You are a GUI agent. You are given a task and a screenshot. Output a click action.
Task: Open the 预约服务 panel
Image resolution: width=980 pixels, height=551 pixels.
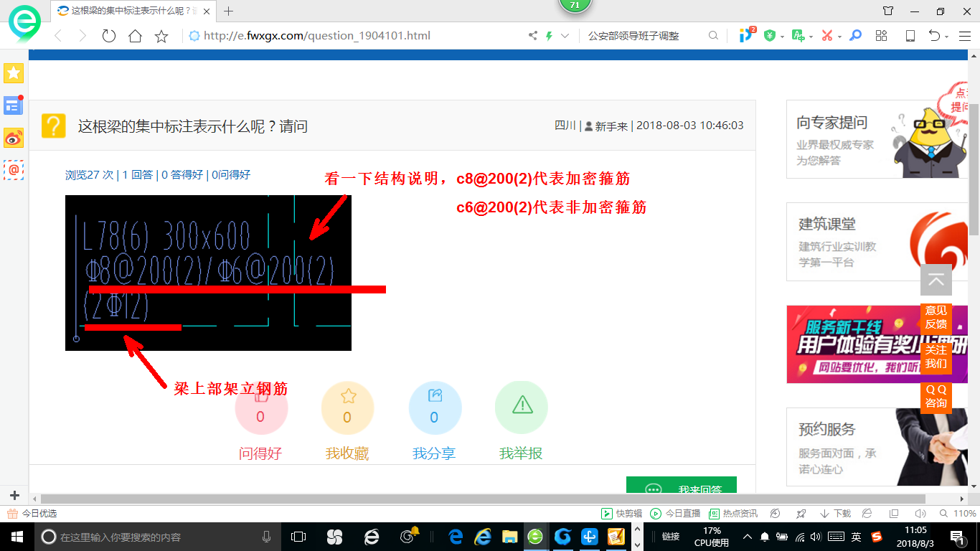click(x=877, y=447)
